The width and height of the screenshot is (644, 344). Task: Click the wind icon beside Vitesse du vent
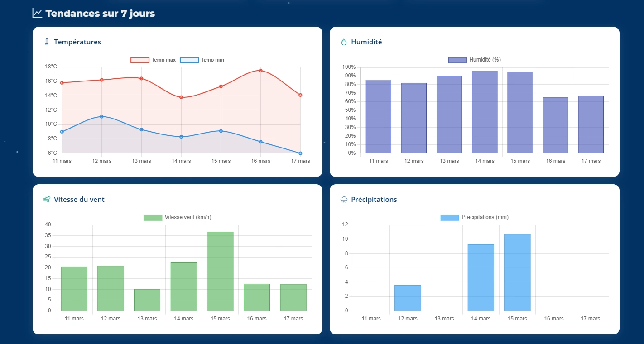click(x=46, y=200)
